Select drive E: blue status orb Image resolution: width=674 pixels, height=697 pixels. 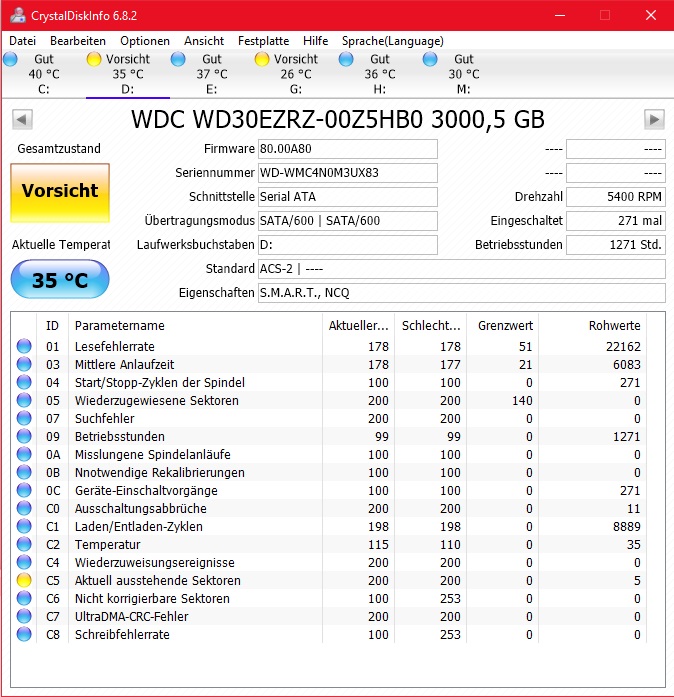(178, 59)
